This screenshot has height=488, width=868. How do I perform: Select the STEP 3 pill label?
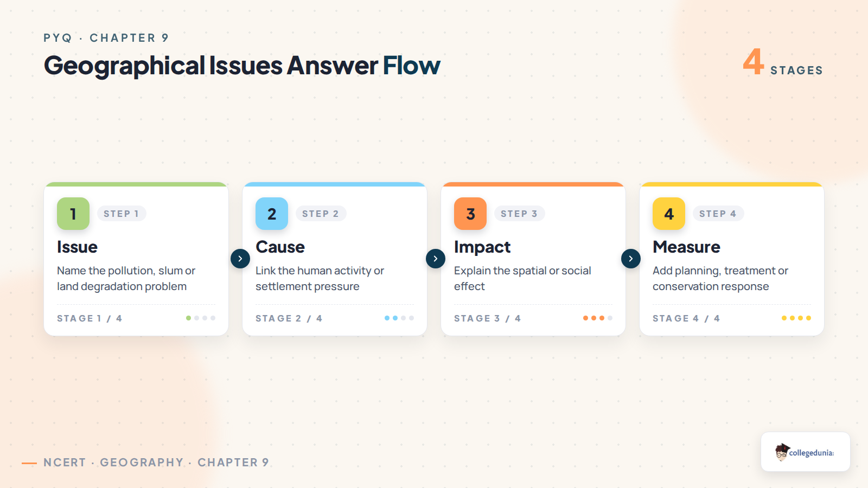point(519,214)
